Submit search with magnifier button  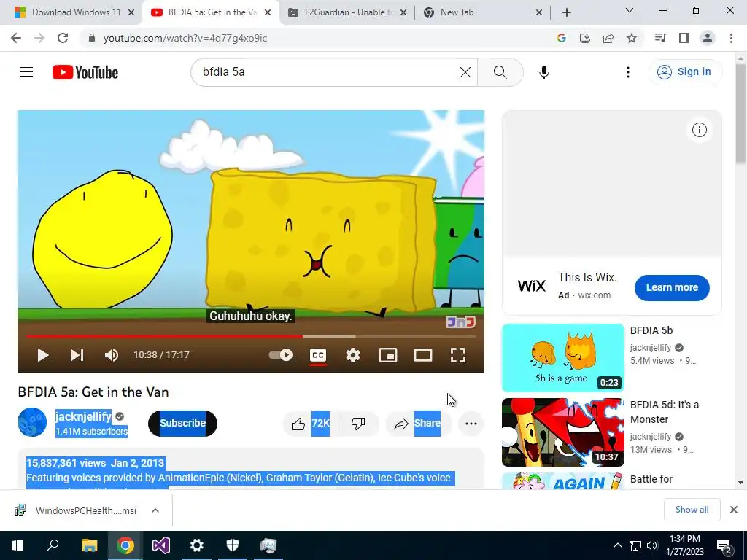(x=500, y=72)
